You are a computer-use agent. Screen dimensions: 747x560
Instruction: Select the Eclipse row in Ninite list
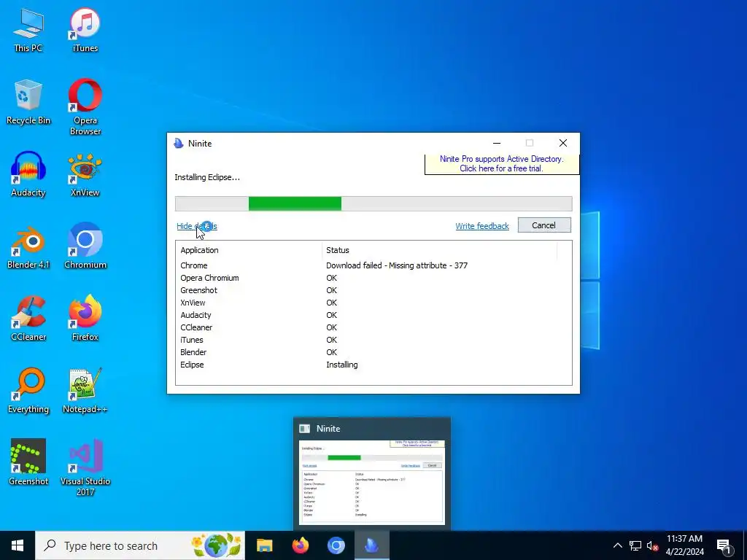click(373, 365)
